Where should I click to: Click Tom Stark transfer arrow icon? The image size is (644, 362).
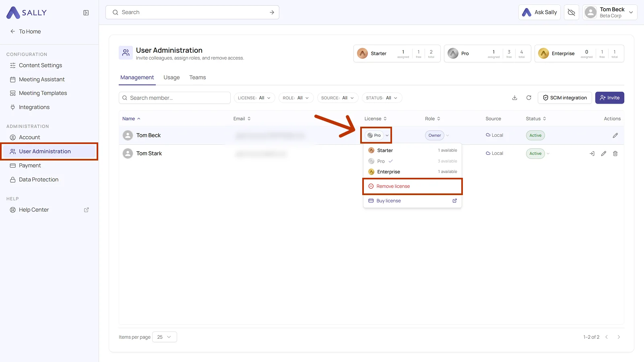tap(592, 154)
